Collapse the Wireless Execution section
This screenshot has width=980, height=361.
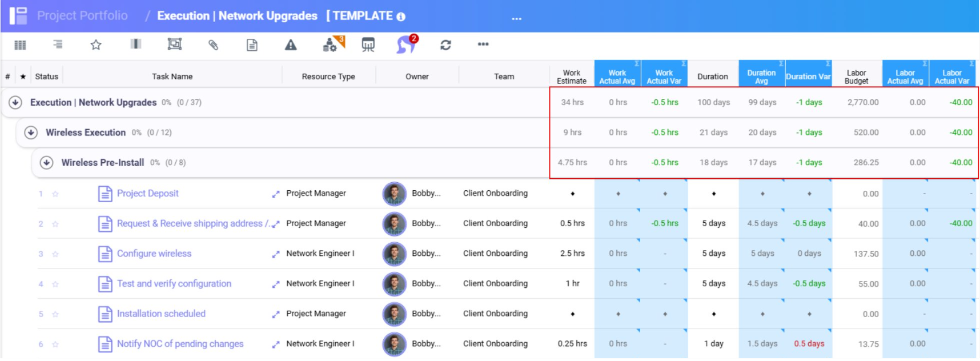31,133
